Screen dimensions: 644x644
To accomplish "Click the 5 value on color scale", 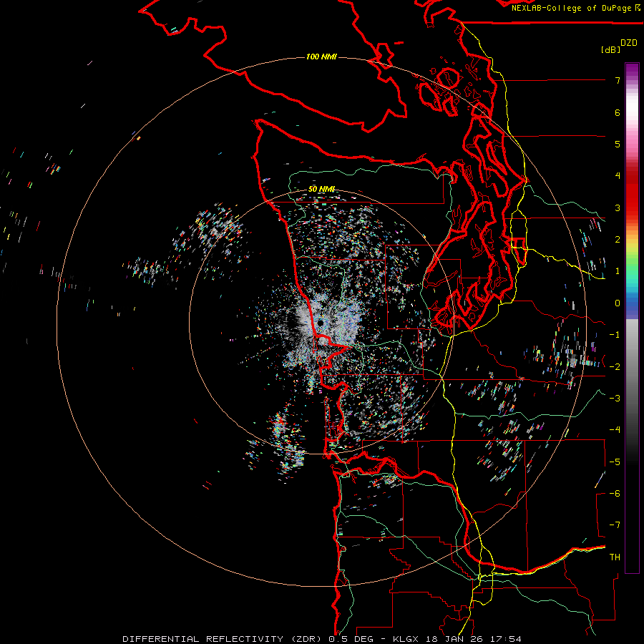I will pos(618,144).
